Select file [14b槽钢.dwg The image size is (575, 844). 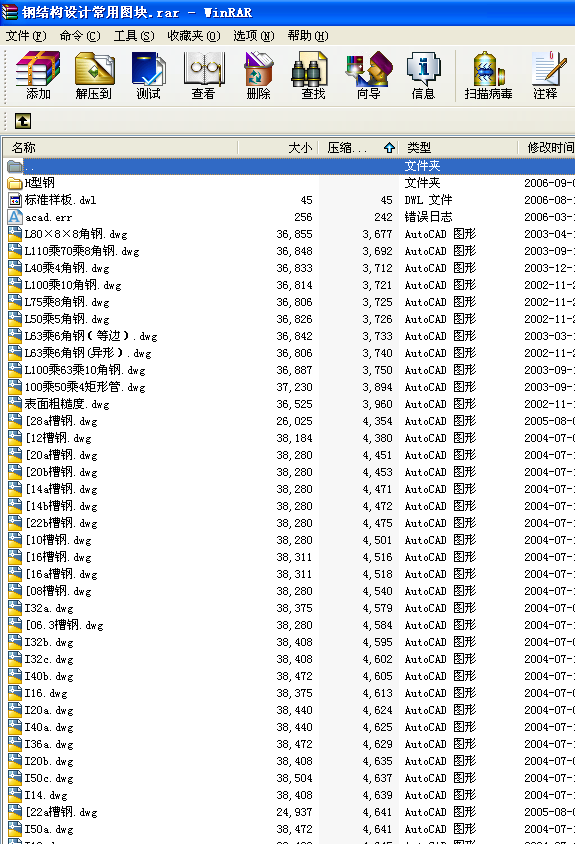click(x=61, y=507)
